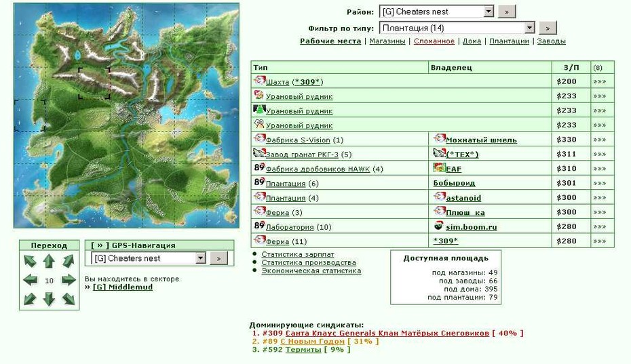631x364 pixels.
Task: Open syndicate #309 Санта Клаус Generals link
Action: click(x=387, y=333)
